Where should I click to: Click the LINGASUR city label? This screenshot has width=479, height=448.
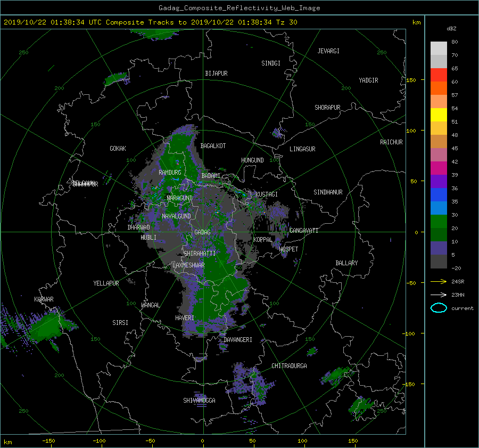pyautogui.click(x=302, y=149)
